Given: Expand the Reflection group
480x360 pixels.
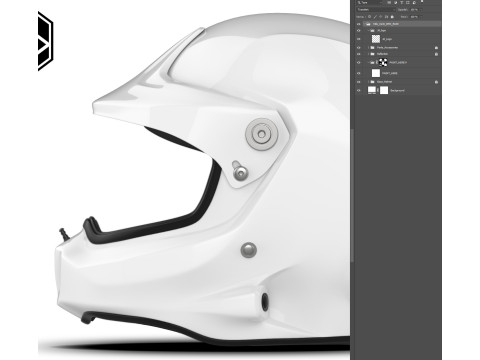Looking at the screenshot, I should 369,54.
